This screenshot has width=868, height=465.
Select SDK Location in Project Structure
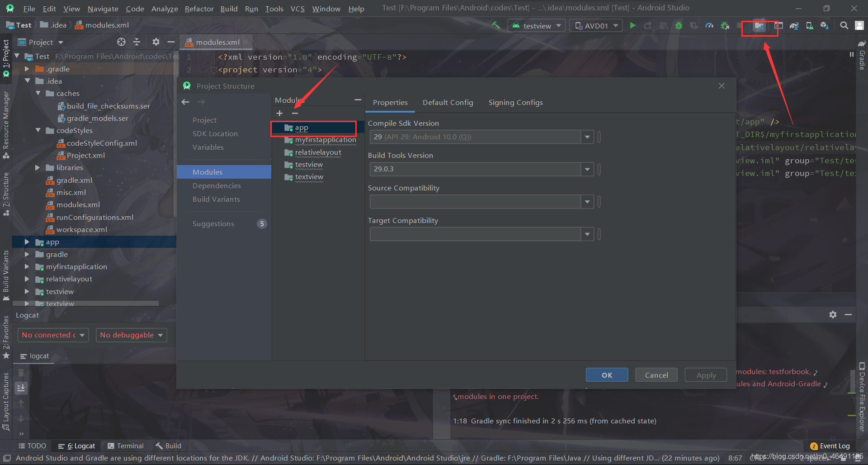[x=215, y=134]
